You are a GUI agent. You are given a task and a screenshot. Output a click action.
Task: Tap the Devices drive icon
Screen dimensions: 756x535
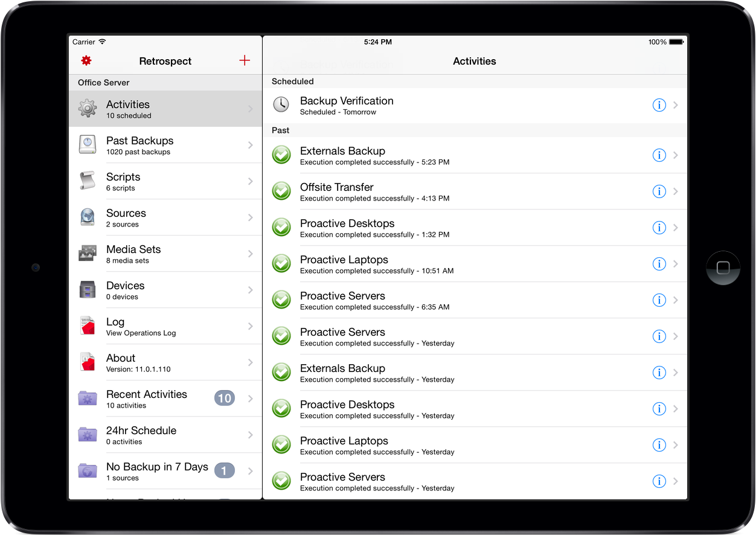[88, 290]
